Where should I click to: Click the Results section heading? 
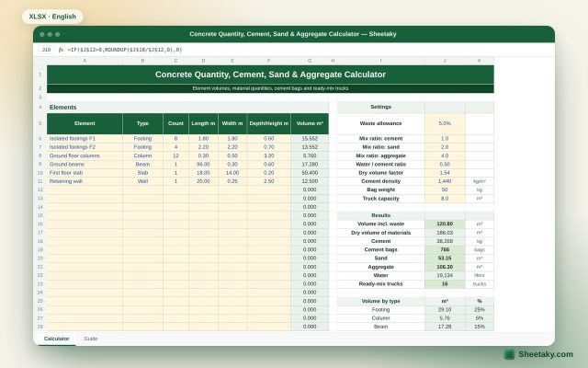(x=381, y=215)
